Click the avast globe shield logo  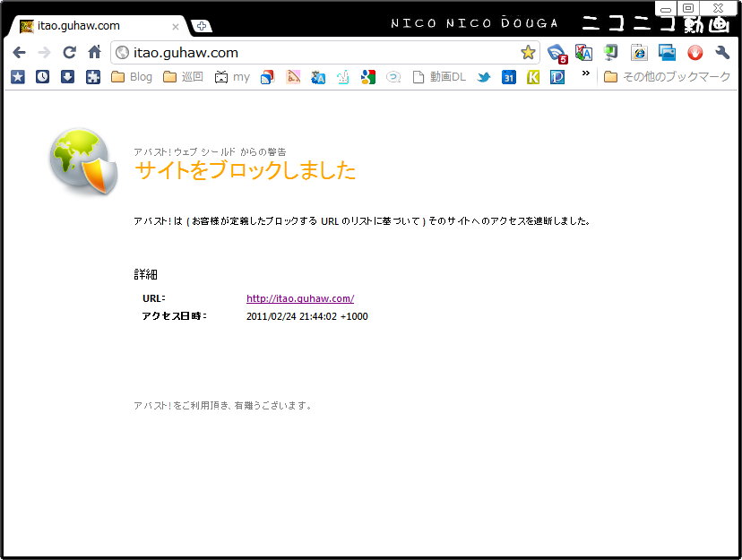83,162
